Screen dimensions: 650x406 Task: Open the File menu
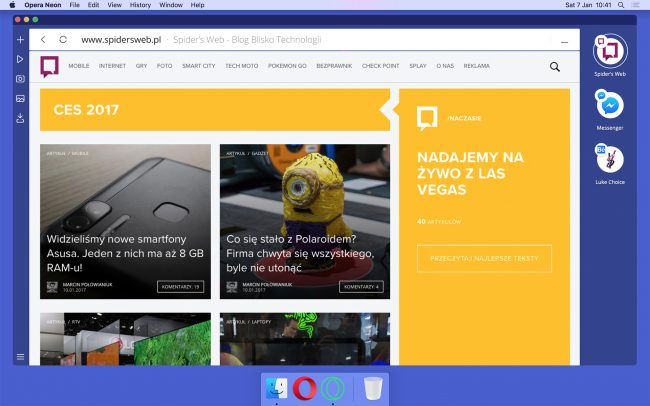[x=75, y=5]
